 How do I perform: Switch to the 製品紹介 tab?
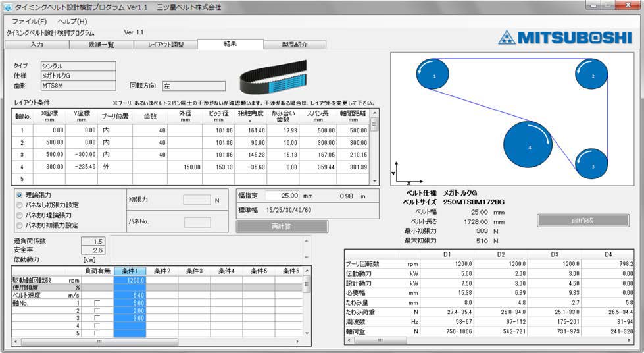[x=295, y=44]
